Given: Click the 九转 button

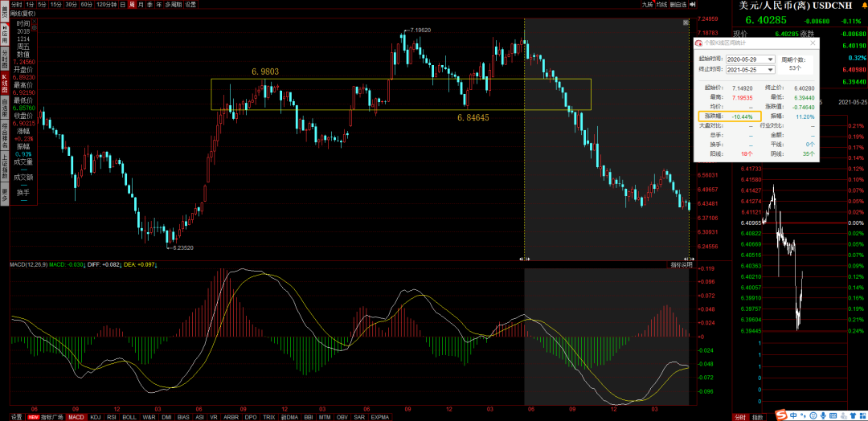Looking at the screenshot, I should (648, 5).
